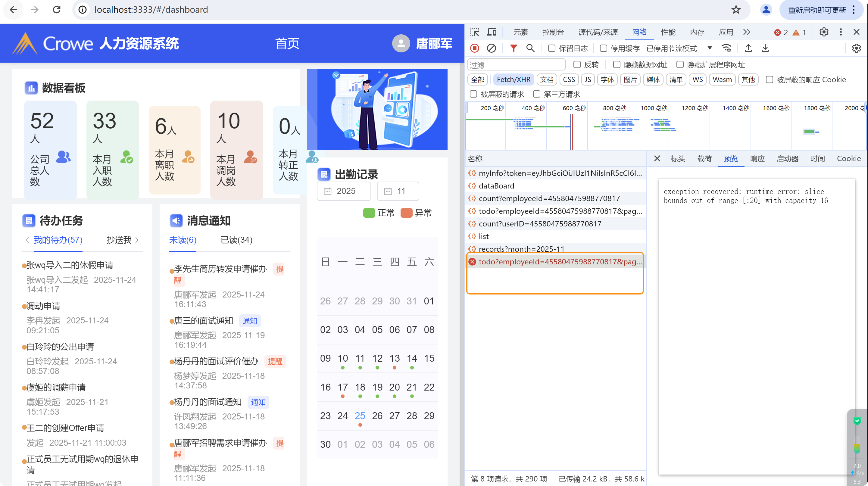The image size is (868, 486).
Task: Check the 反转 filter checkbox
Action: pyautogui.click(x=577, y=65)
